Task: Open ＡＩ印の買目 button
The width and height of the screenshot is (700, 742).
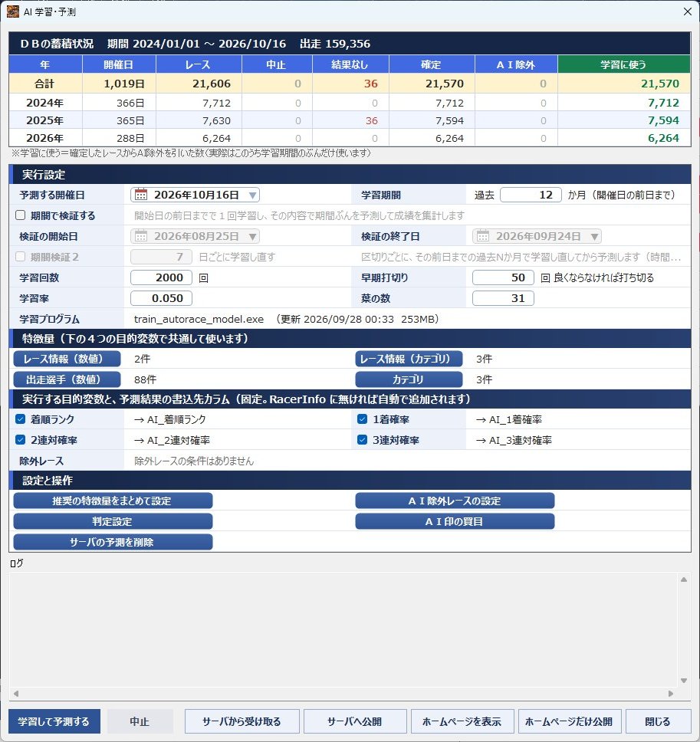Action: [455, 521]
